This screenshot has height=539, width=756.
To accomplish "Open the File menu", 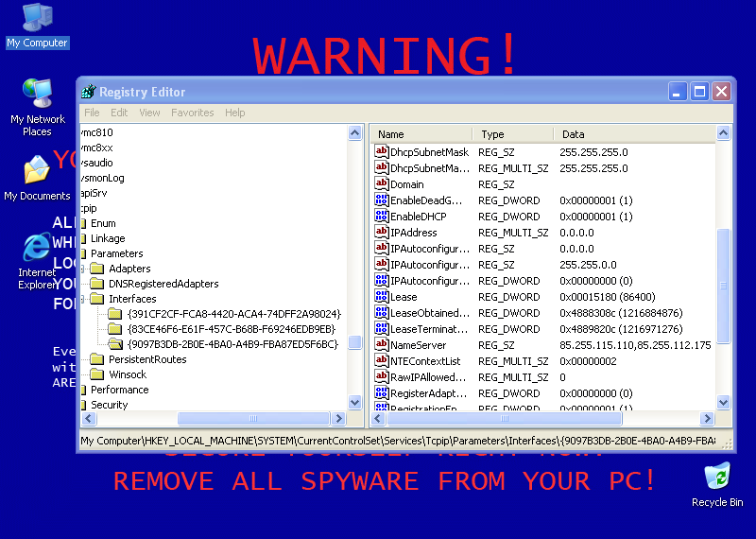I will [92, 113].
